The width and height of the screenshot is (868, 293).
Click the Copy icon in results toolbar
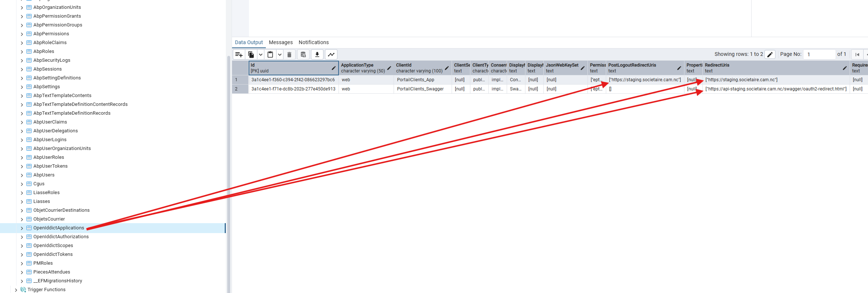(251, 54)
